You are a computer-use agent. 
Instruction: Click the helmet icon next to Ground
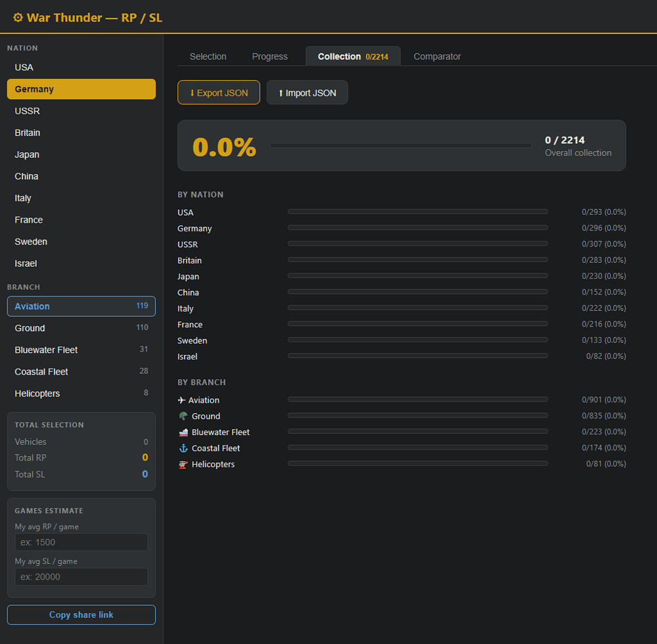(183, 416)
